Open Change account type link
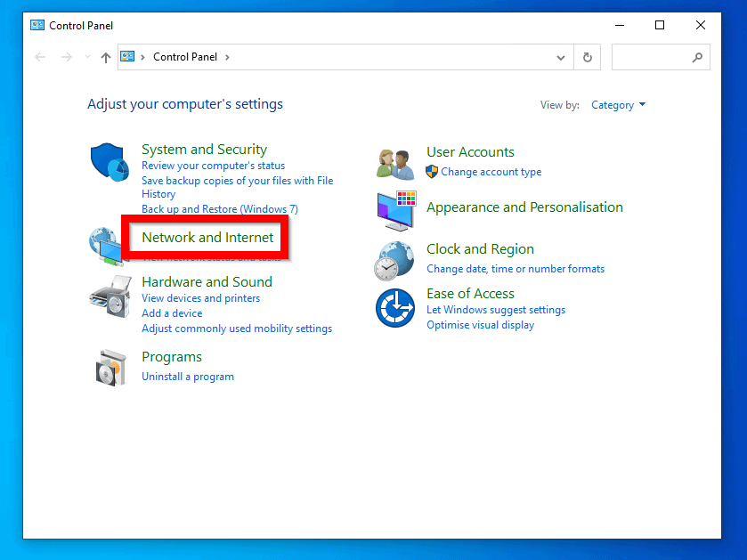 pos(491,172)
